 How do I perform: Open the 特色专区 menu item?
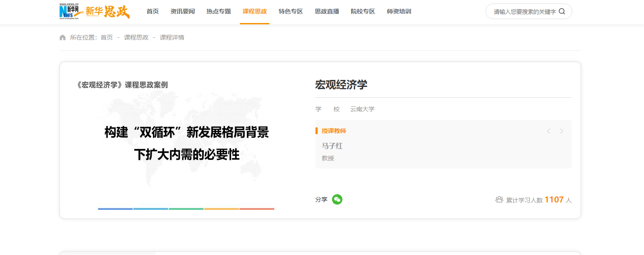(291, 12)
